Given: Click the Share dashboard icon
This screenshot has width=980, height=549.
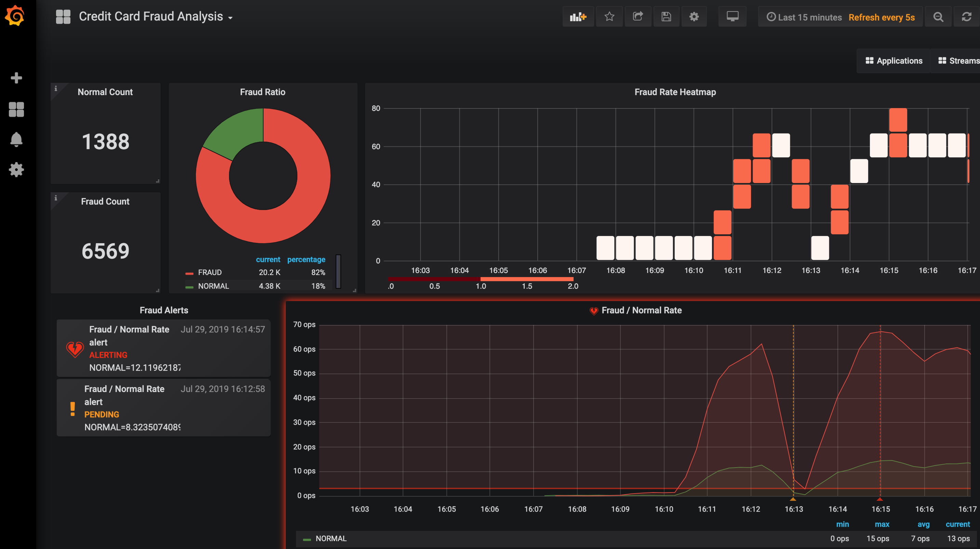Looking at the screenshot, I should click(637, 17).
